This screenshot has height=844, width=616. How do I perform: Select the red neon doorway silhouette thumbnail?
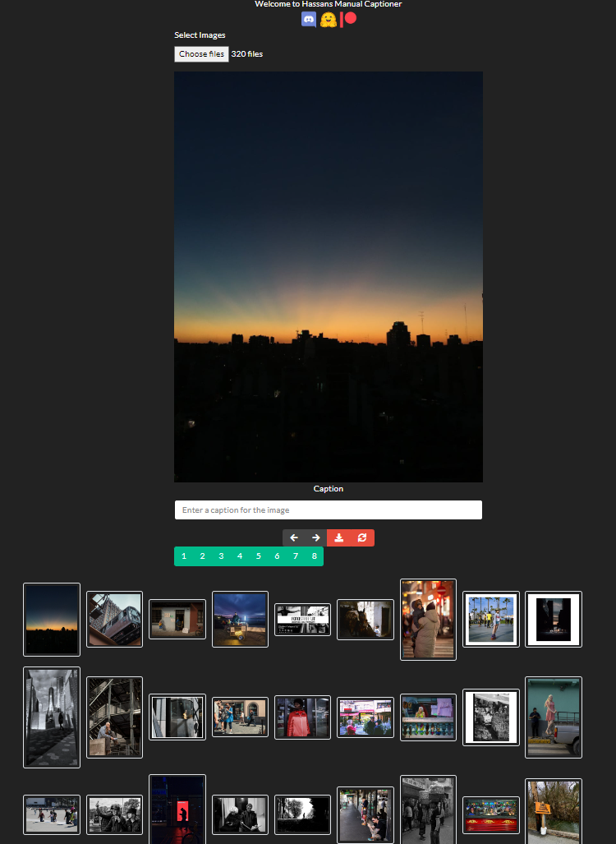coord(177,809)
